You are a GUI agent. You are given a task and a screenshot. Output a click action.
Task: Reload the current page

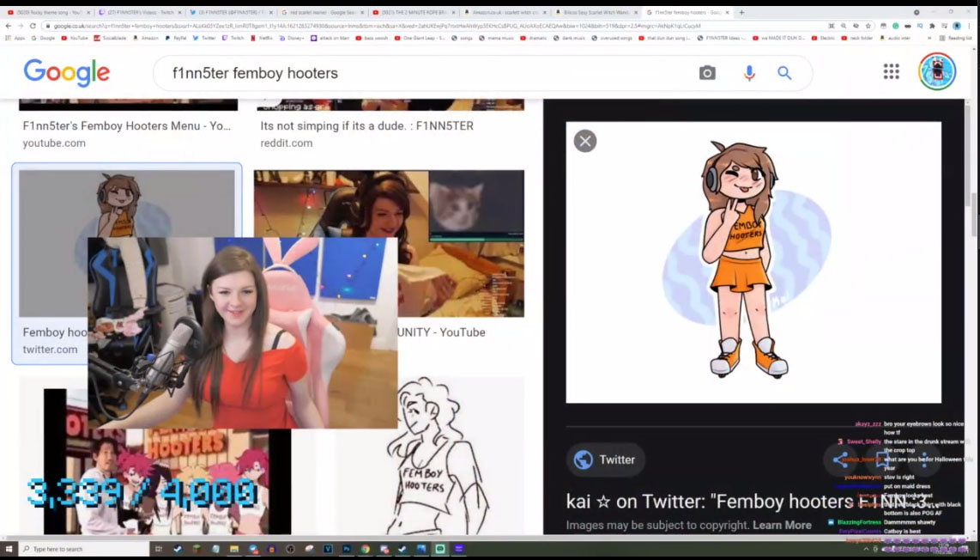(33, 26)
